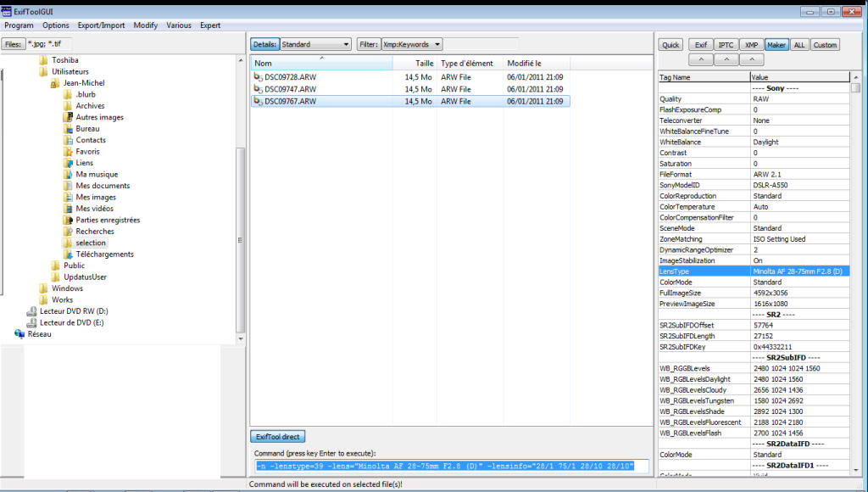The image size is (868, 492).
Task: Click the Téléchargements folder icon
Action: point(68,254)
